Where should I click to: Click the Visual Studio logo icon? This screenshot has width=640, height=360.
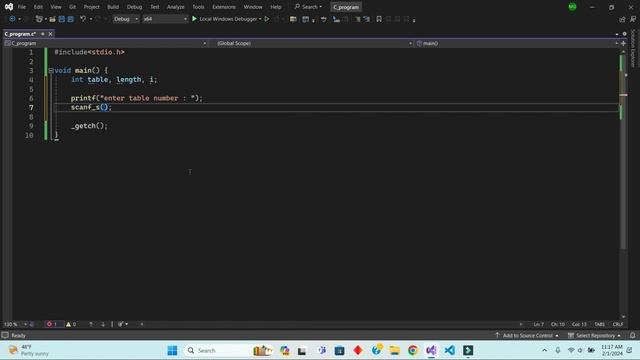tap(9, 7)
